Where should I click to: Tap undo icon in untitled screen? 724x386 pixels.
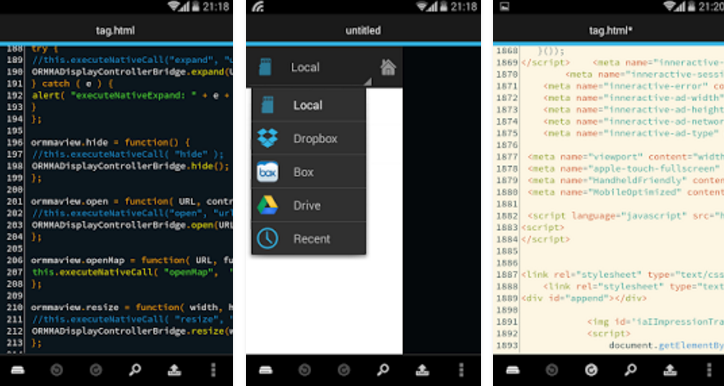pyautogui.click(x=304, y=370)
